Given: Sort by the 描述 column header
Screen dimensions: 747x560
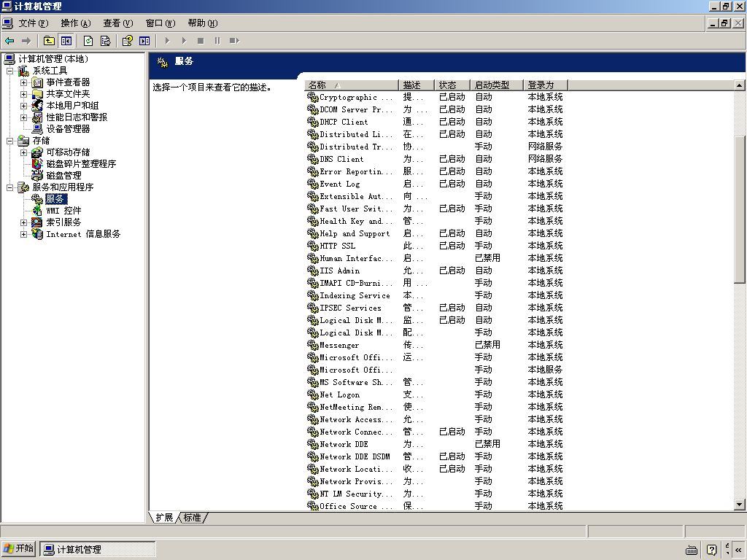Looking at the screenshot, I should tap(417, 85).
